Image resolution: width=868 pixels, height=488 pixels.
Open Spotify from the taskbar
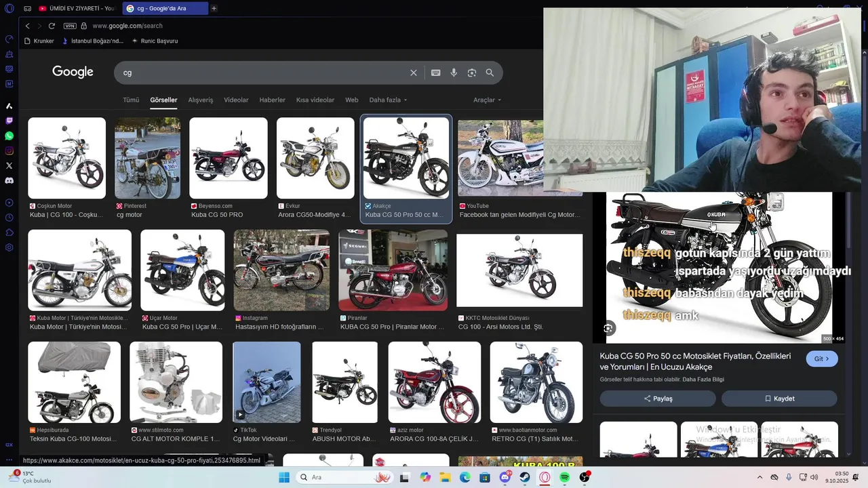(x=565, y=477)
